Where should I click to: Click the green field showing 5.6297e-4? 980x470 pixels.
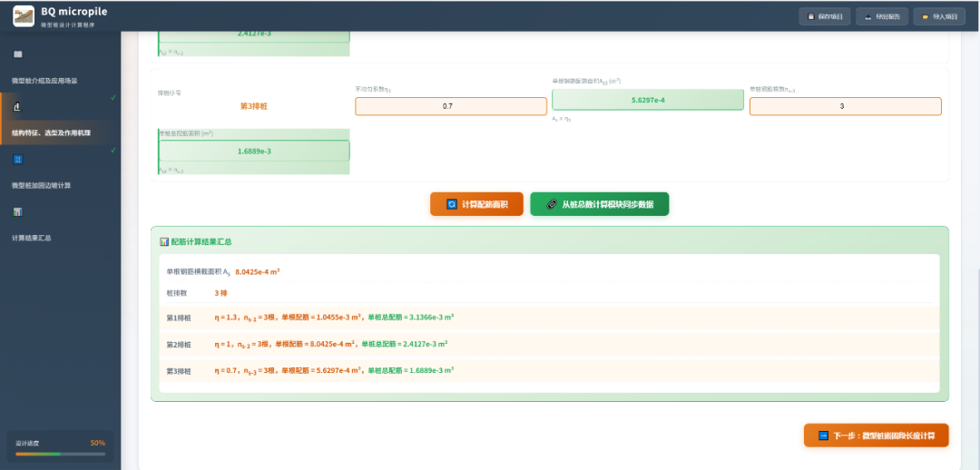648,100
